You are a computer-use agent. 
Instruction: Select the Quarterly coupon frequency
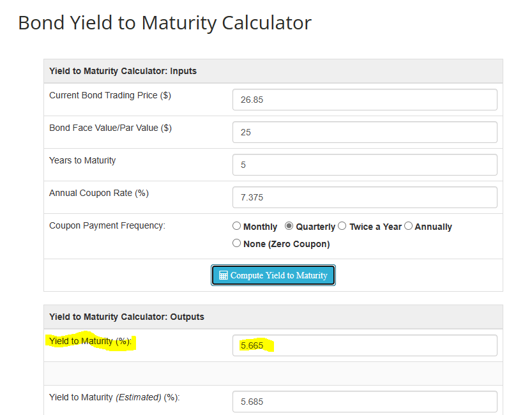click(289, 226)
